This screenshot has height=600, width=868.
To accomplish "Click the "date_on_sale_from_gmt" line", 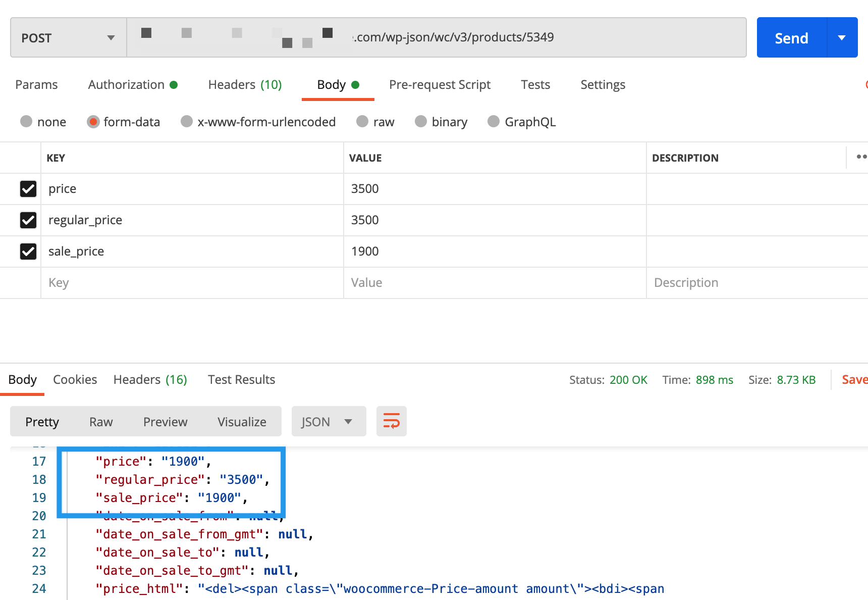I will pos(204,534).
